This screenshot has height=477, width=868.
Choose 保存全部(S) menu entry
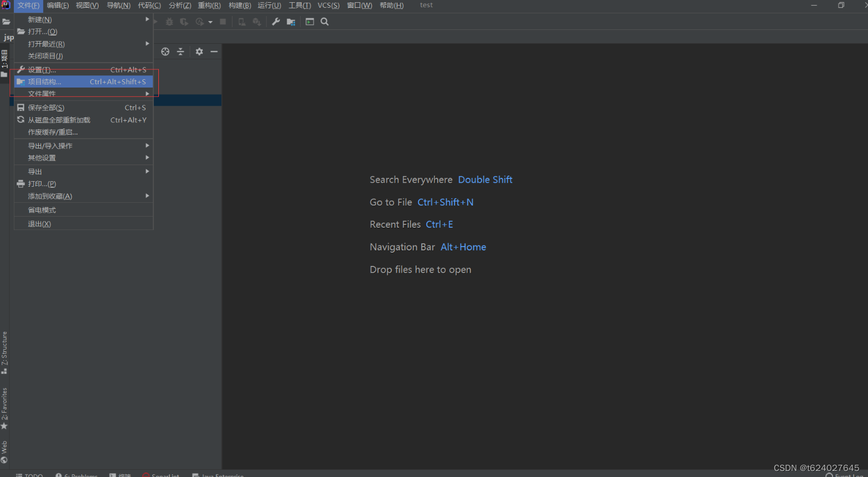pos(84,107)
